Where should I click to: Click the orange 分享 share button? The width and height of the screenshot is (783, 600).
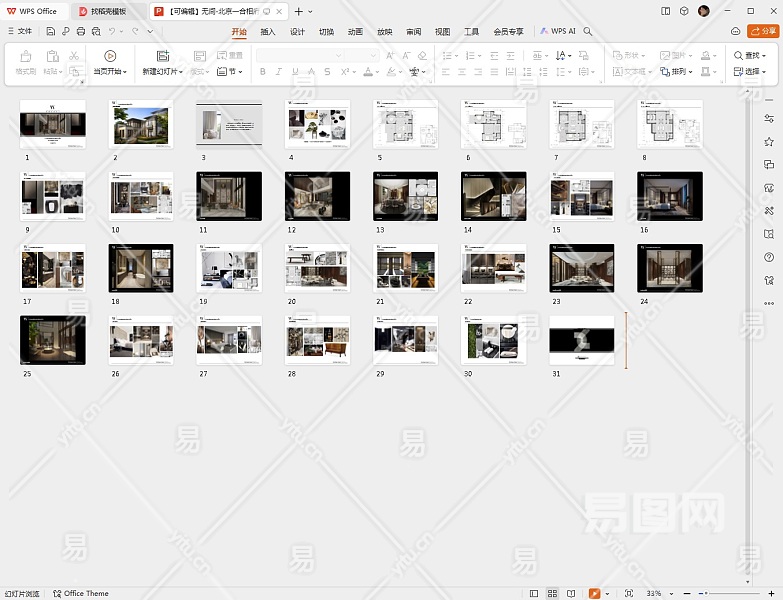762,31
